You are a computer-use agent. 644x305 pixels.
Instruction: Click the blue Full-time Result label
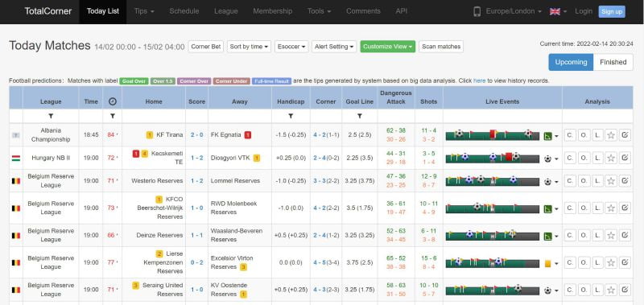271,81
